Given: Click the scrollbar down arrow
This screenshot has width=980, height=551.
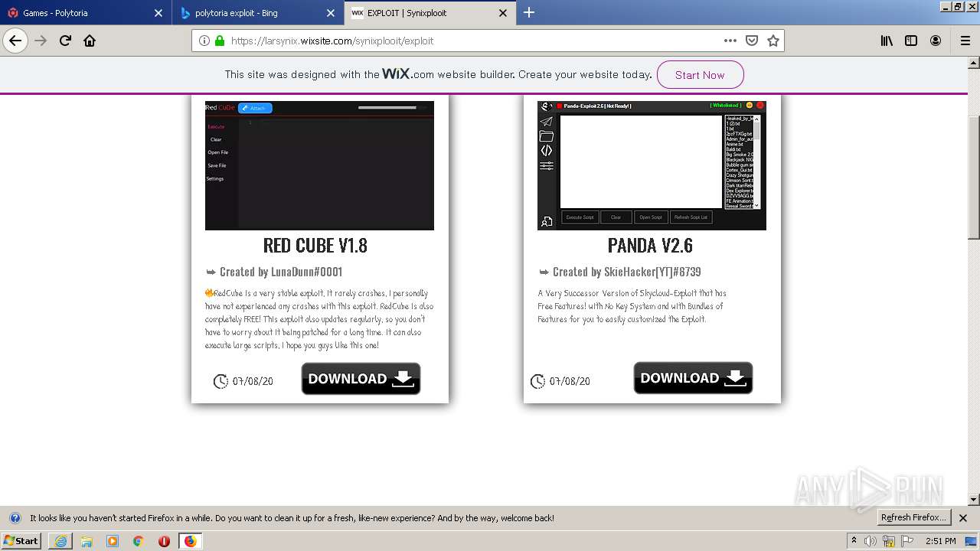Looking at the screenshot, I should [x=973, y=500].
